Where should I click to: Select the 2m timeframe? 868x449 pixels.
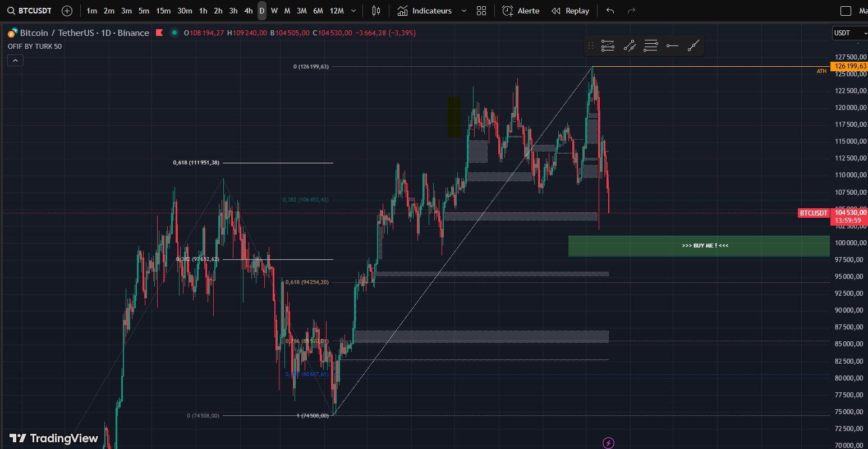[x=109, y=11]
